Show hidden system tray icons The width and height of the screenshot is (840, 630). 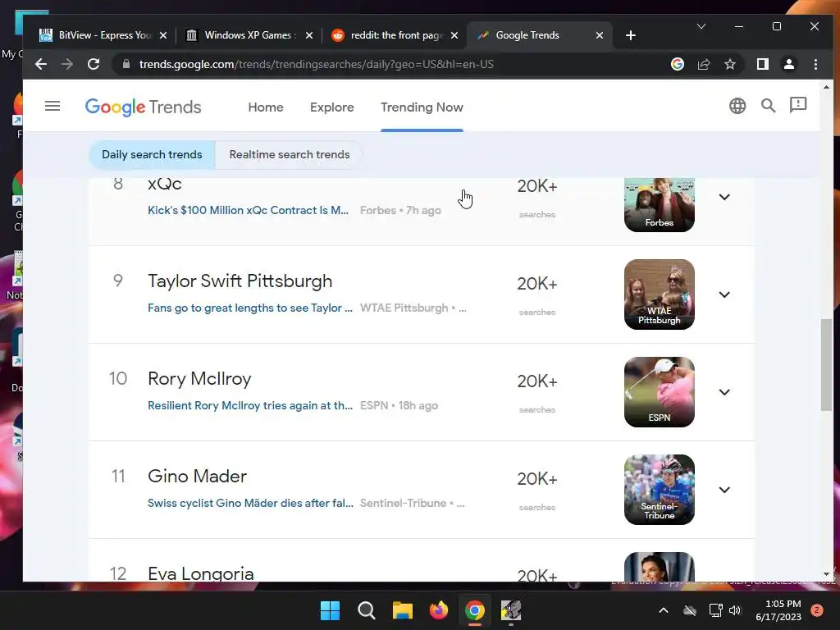(663, 610)
